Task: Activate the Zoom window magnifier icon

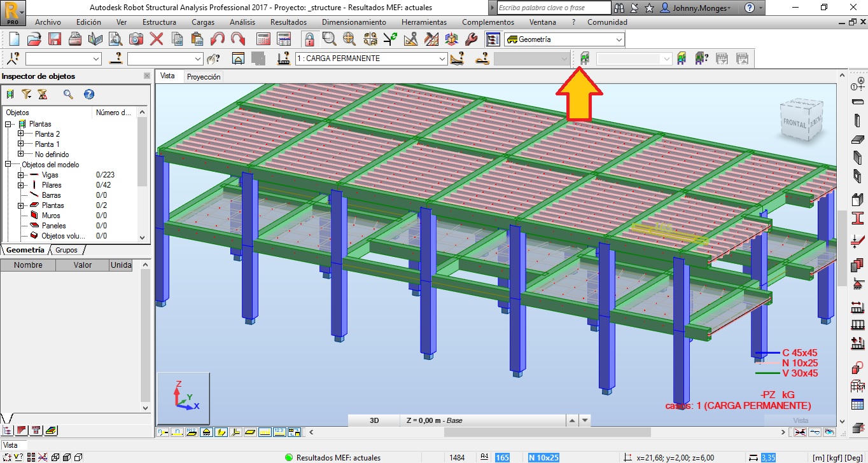Action: click(x=329, y=39)
